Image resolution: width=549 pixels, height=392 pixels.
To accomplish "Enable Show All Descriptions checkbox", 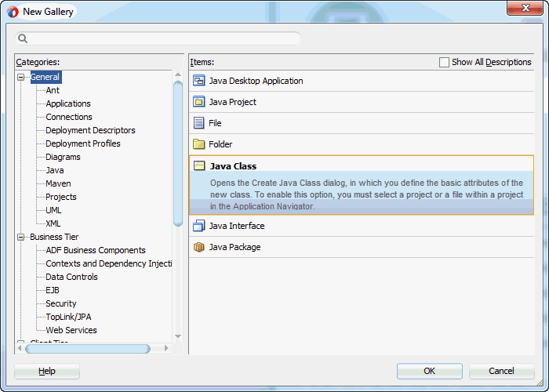I will click(444, 62).
